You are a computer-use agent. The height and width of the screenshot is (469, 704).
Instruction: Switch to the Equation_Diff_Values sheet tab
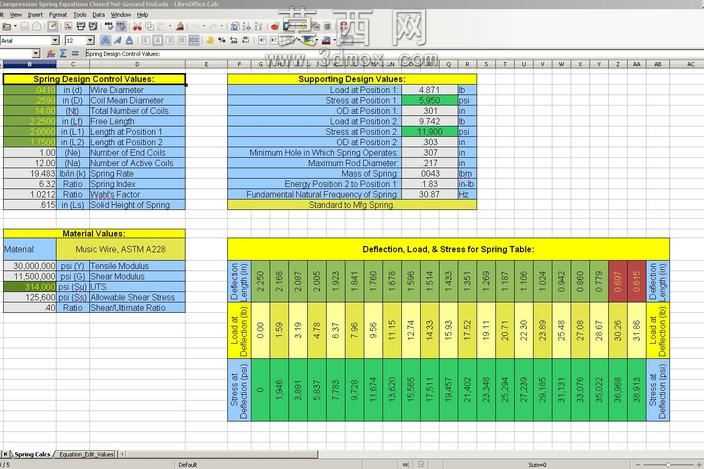(x=87, y=454)
